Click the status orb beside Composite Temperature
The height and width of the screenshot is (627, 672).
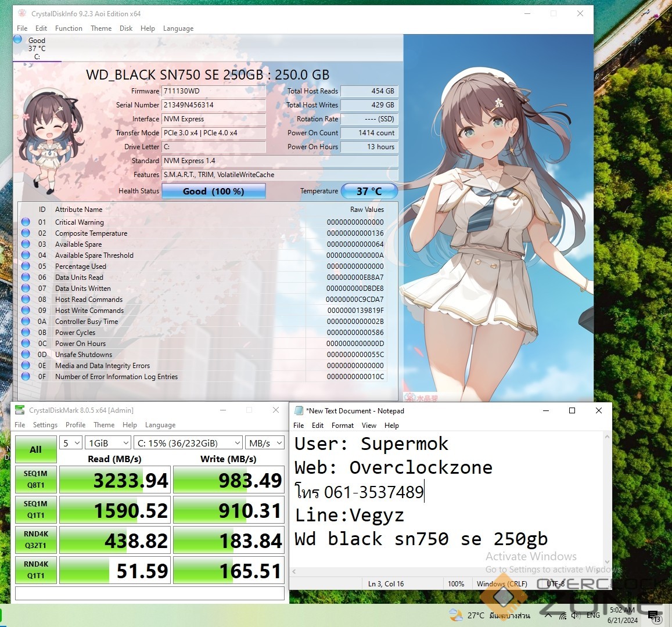point(26,233)
